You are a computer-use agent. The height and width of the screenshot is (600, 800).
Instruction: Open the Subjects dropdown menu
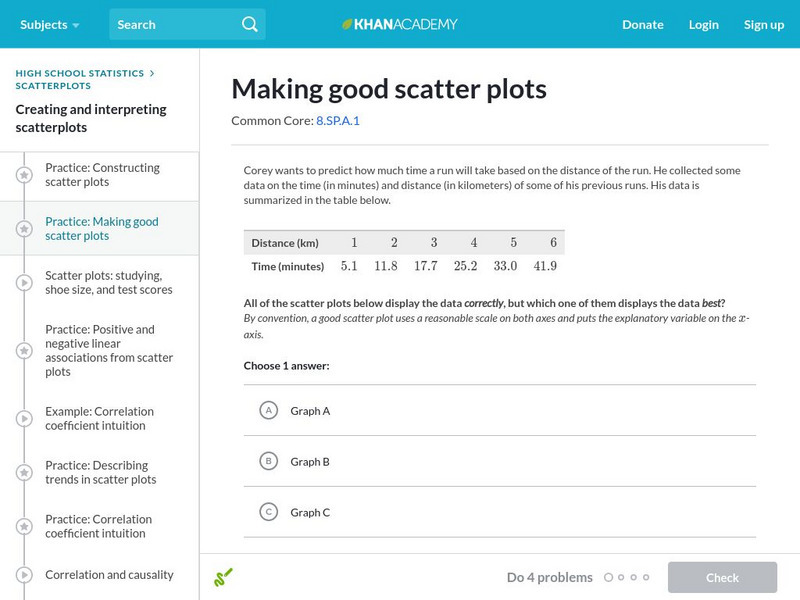[48, 24]
